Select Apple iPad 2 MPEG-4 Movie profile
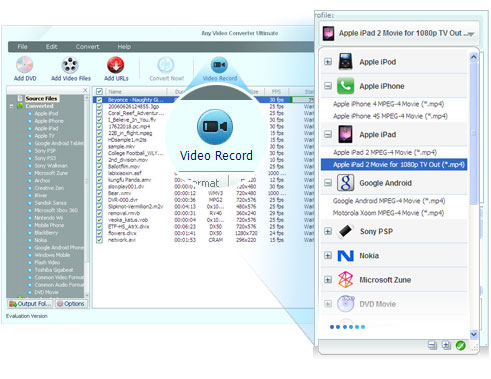Screen dimensions: 491x379 385,153
